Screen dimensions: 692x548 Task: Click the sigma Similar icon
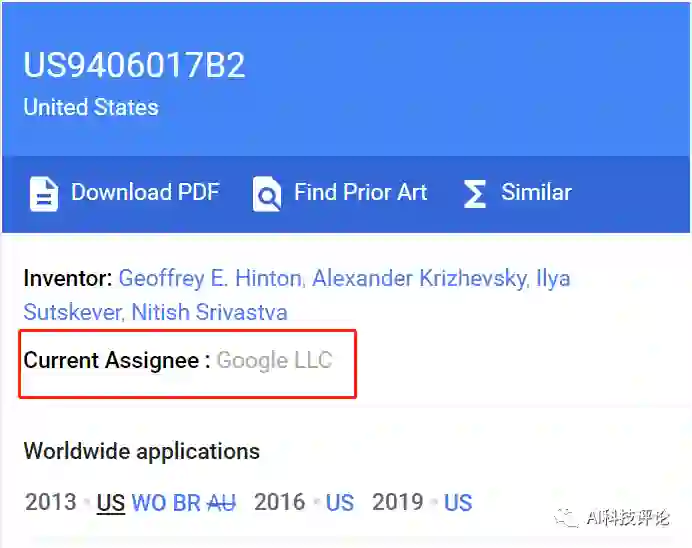pyautogui.click(x=474, y=193)
